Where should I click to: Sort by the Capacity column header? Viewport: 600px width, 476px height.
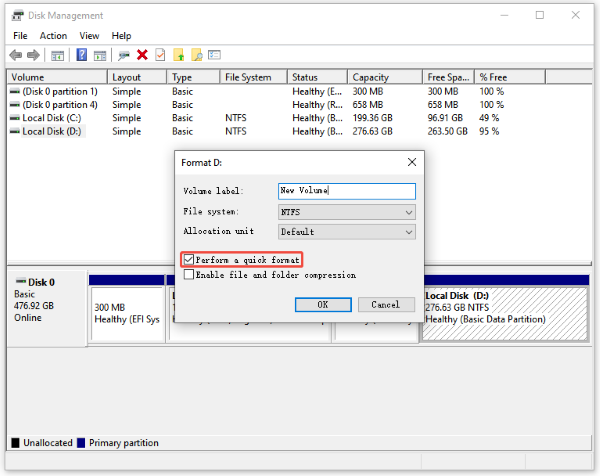click(385, 77)
